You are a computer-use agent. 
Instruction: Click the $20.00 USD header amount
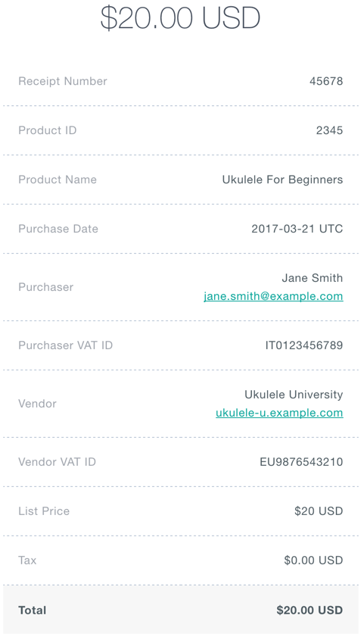point(180,17)
